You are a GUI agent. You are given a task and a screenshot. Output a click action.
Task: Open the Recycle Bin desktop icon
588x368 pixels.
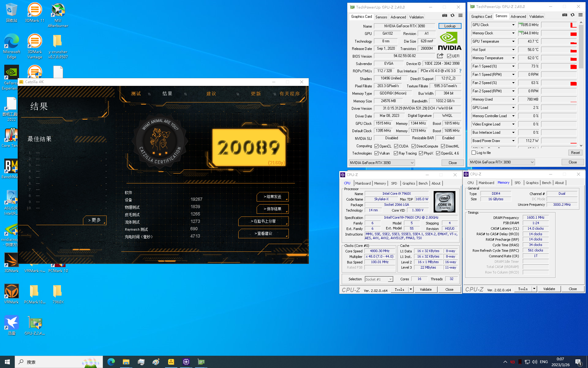pos(11,13)
